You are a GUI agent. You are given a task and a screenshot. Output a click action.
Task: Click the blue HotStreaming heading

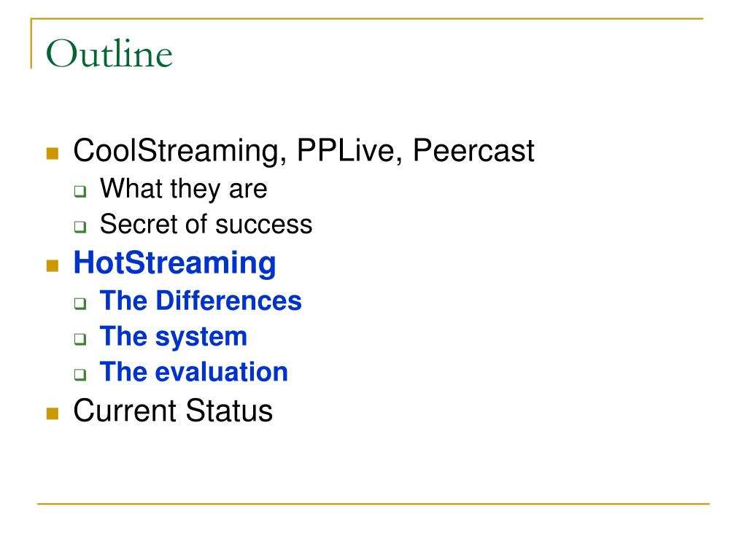click(x=175, y=263)
